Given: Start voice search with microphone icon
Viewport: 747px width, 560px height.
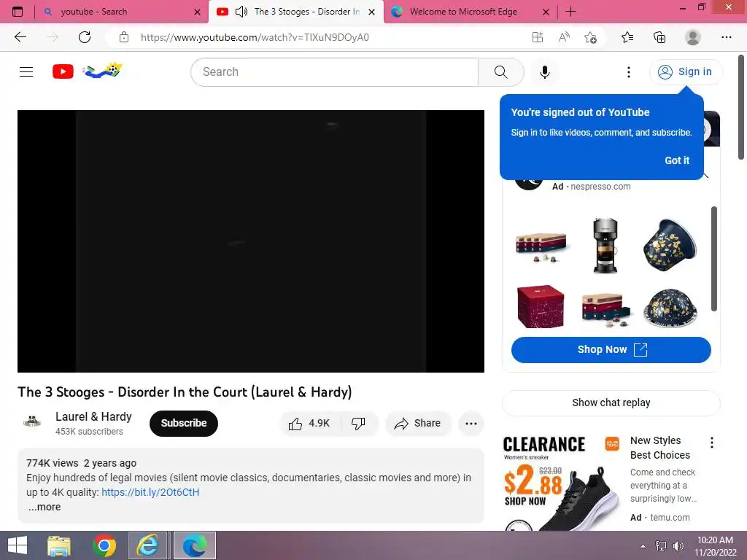Looking at the screenshot, I should 544,72.
